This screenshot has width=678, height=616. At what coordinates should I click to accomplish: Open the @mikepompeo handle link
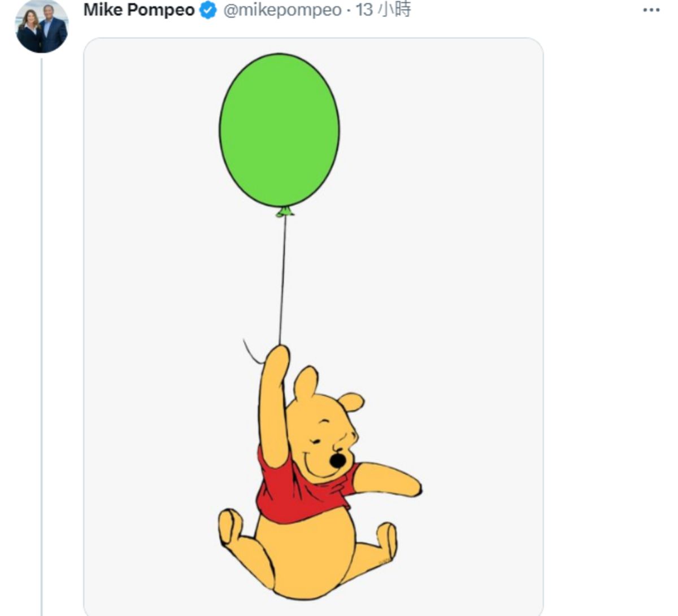(282, 10)
